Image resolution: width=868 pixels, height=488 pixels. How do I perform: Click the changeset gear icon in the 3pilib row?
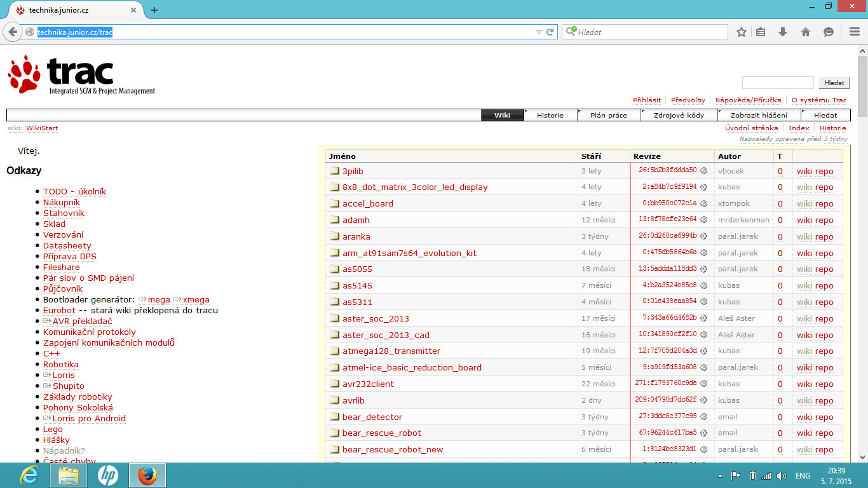pyautogui.click(x=703, y=171)
